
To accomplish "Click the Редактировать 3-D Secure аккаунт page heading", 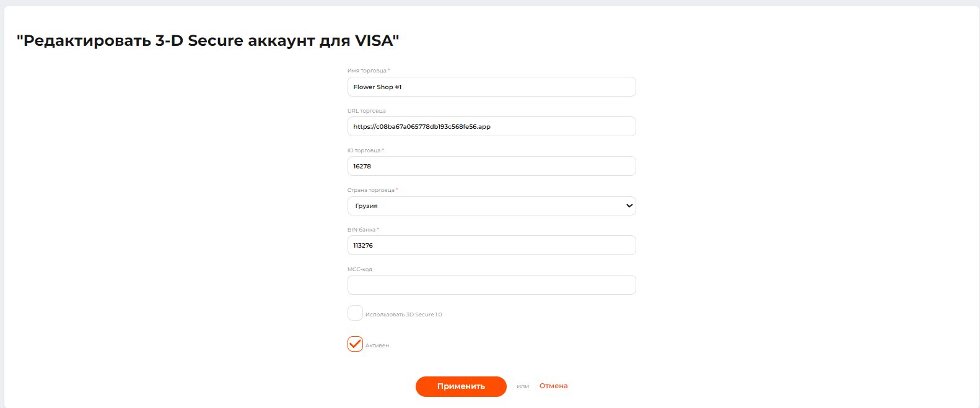I will pos(208,41).
